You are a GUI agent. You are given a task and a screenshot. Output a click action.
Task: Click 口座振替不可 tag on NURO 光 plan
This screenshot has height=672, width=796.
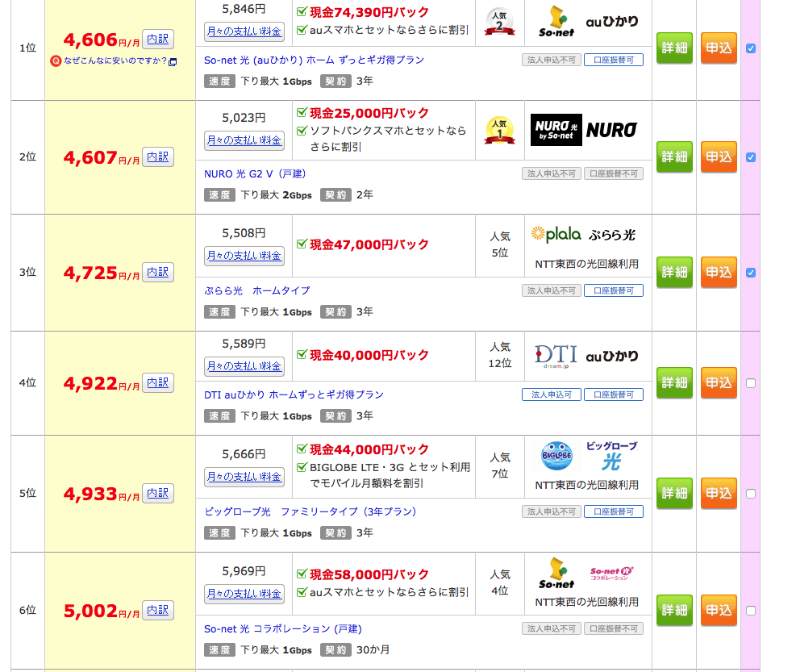click(x=614, y=173)
